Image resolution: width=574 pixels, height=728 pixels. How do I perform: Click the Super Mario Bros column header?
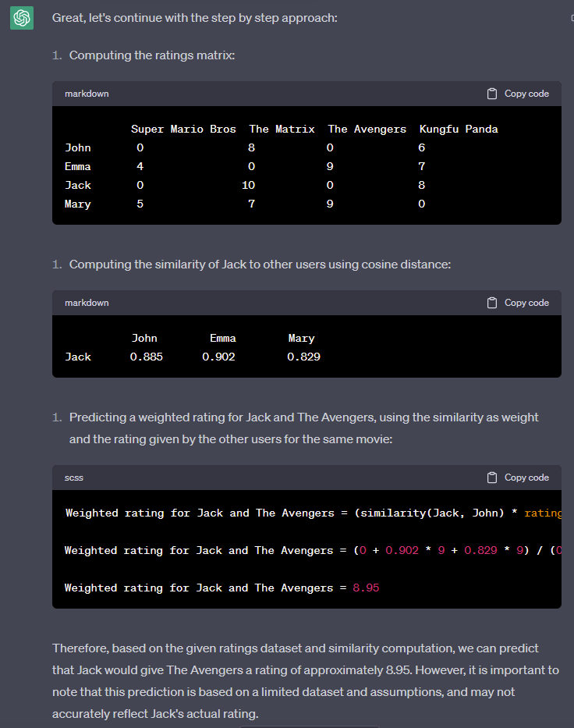pyautogui.click(x=183, y=129)
